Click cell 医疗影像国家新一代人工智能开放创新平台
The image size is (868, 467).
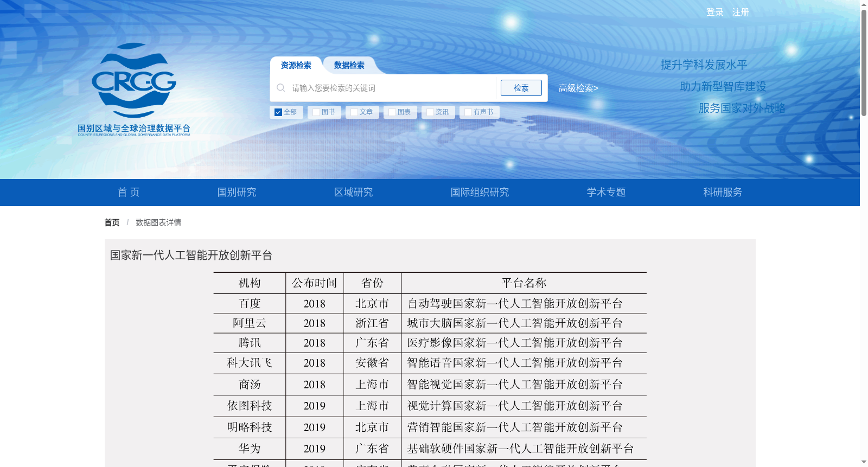pyautogui.click(x=515, y=343)
